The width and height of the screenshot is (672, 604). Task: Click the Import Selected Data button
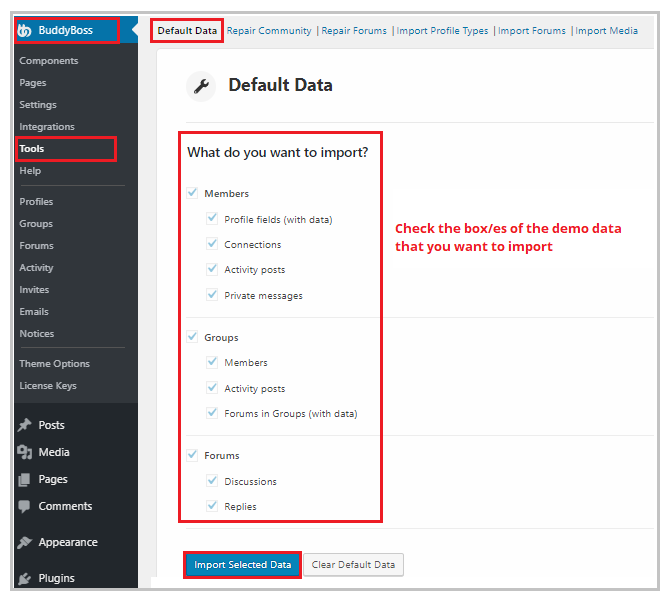[243, 565]
